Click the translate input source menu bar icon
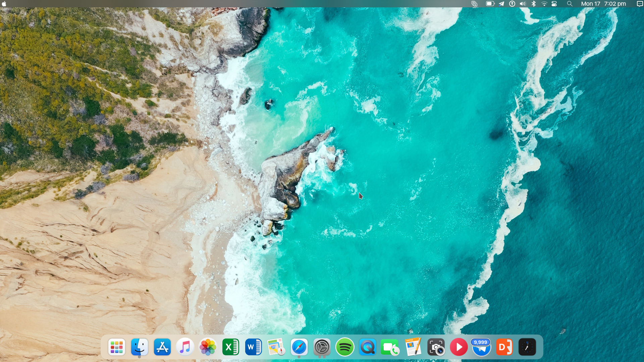644x362 pixels. click(474, 4)
